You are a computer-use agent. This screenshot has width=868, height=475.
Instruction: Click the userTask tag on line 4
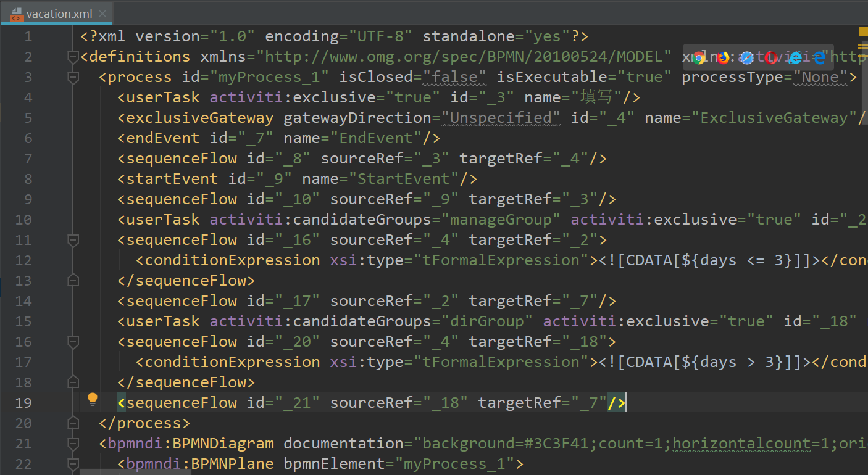click(x=163, y=97)
